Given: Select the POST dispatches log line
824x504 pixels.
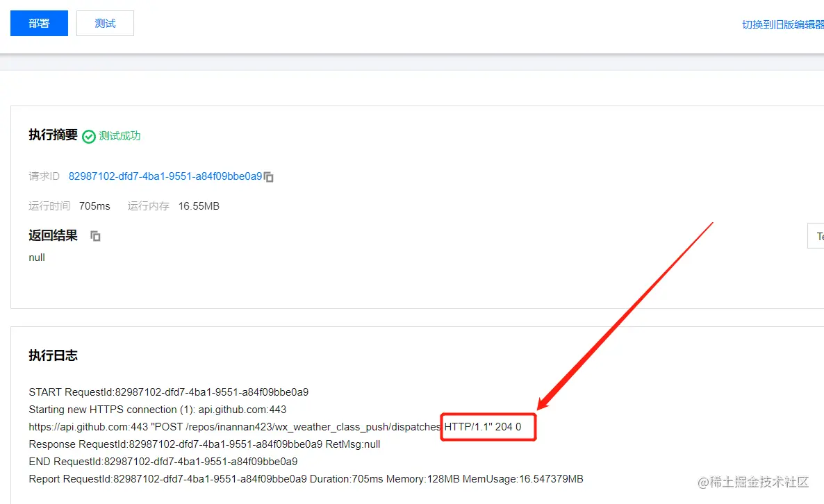Looking at the screenshot, I should click(275, 427).
